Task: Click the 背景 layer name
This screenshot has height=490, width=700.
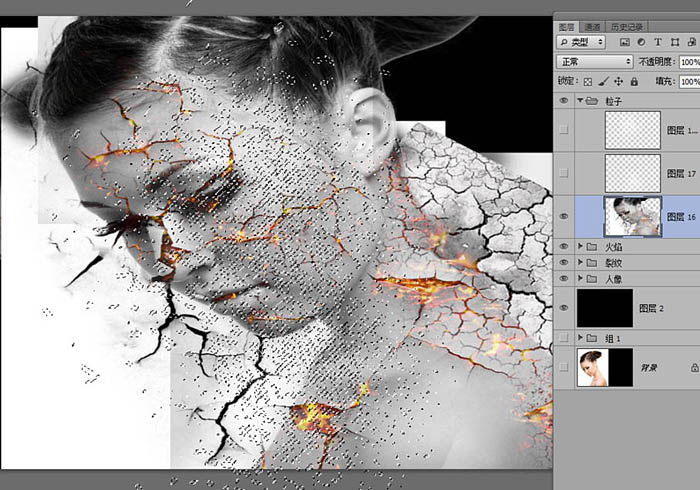Action: (648, 368)
